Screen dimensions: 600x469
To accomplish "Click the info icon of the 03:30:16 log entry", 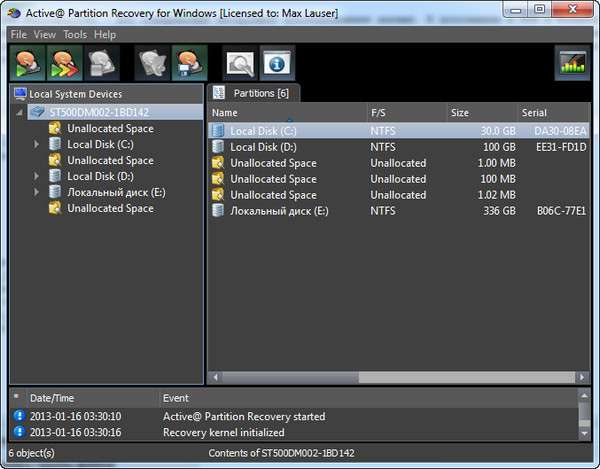I will (19, 432).
